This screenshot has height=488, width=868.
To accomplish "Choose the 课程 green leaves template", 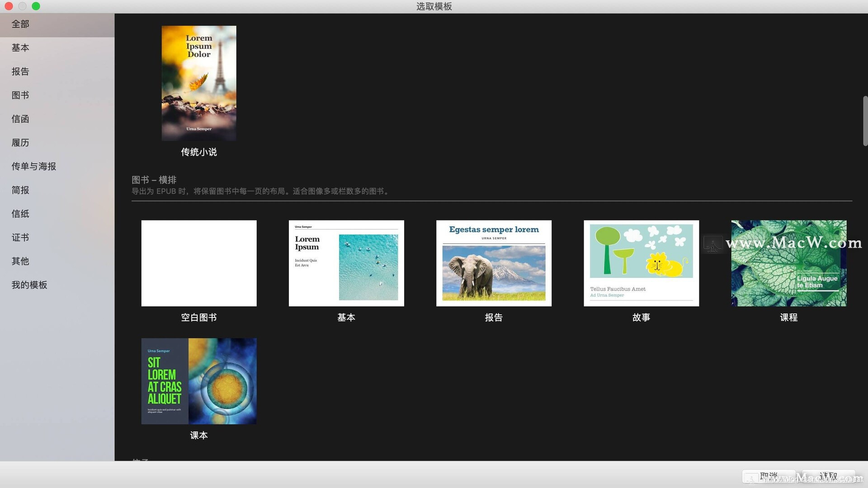I will (788, 263).
